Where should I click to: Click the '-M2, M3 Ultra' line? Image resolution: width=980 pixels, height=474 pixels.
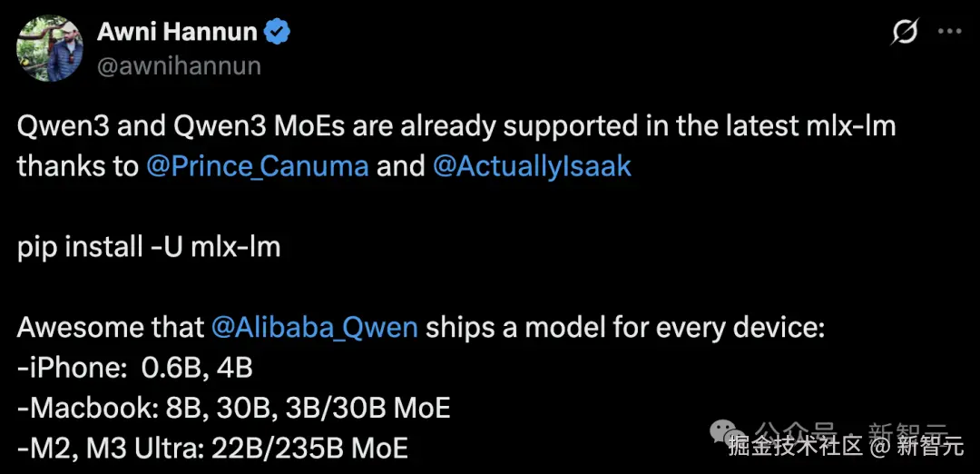[212, 448]
